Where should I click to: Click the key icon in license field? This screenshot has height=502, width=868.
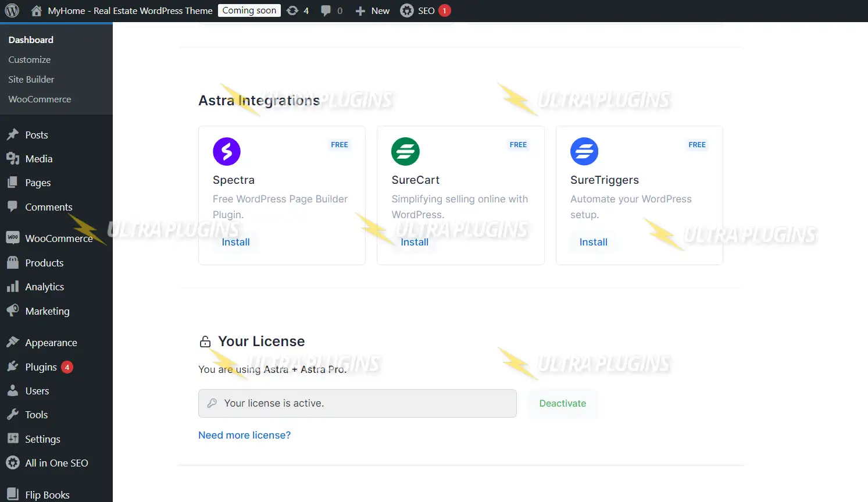pyautogui.click(x=212, y=403)
